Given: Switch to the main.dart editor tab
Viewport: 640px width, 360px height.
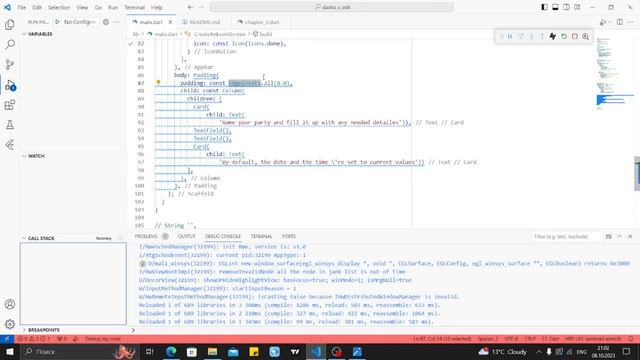Looking at the screenshot, I should (x=151, y=22).
